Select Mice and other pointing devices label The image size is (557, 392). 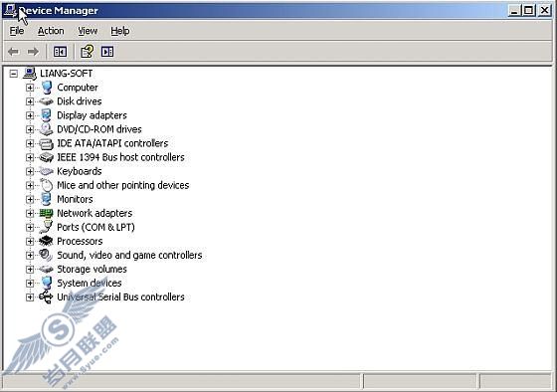(x=123, y=185)
